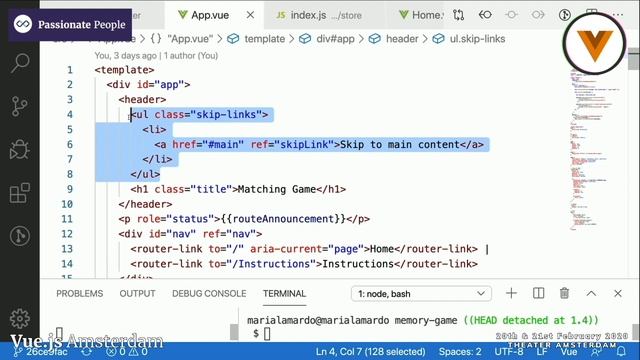Change end of line sequence LF
The width and height of the screenshot is (640, 360).
point(542,351)
